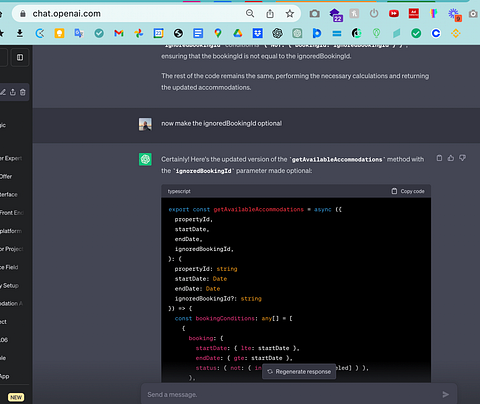The width and height of the screenshot is (480, 404).
Task: Click the ChatGPT avatar beside the reply
Action: tap(145, 159)
